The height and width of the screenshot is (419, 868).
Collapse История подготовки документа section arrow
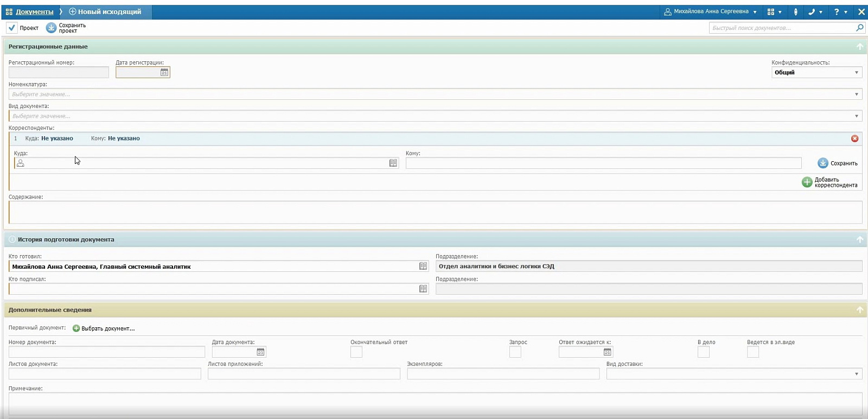click(860, 239)
